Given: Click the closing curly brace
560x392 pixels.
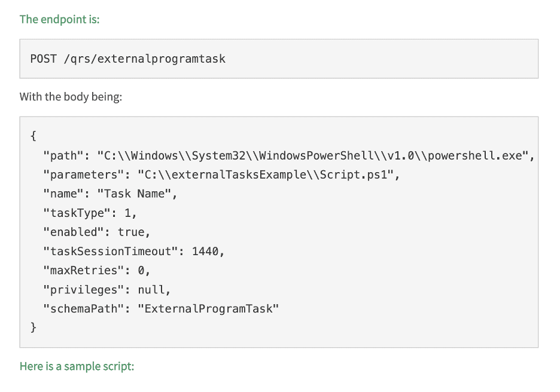Looking at the screenshot, I should coord(34,327).
